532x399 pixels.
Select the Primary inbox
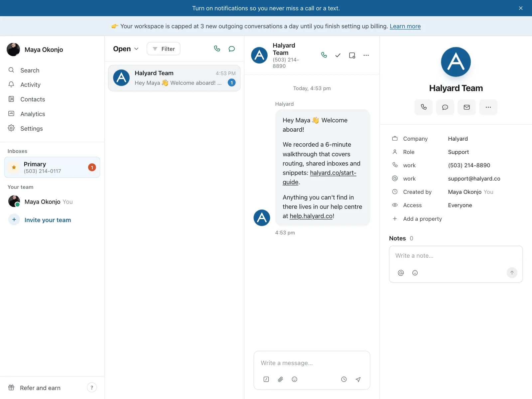(52, 167)
